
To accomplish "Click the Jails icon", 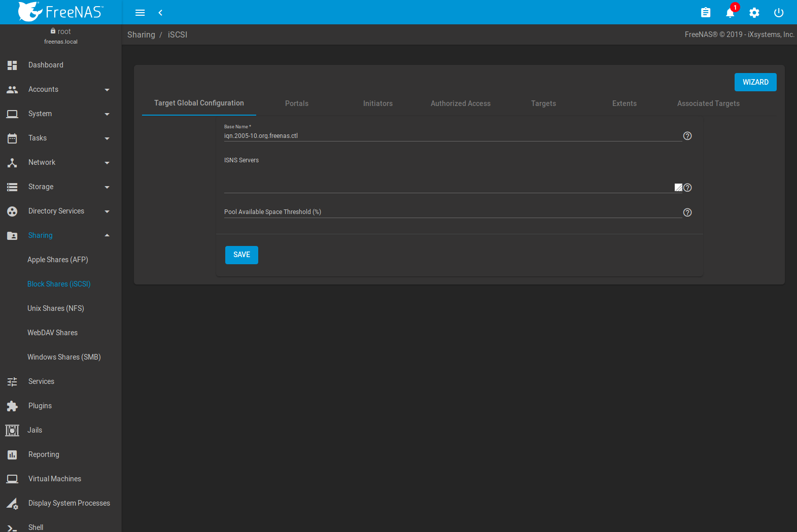I will pos(12,430).
